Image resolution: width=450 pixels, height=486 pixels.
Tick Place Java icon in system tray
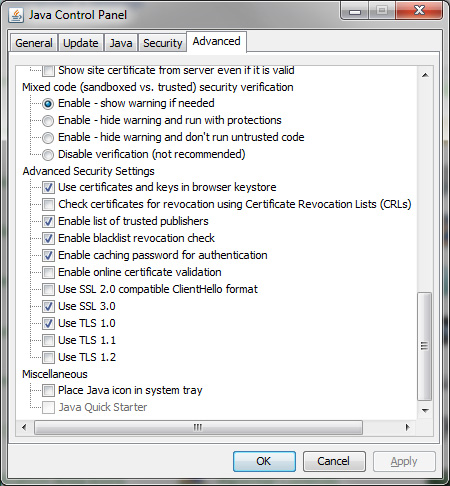48,390
